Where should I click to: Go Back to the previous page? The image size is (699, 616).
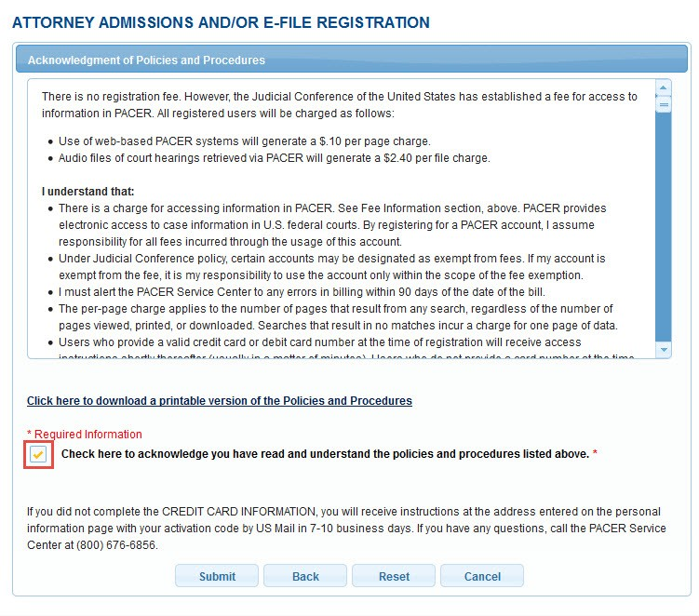coord(305,576)
